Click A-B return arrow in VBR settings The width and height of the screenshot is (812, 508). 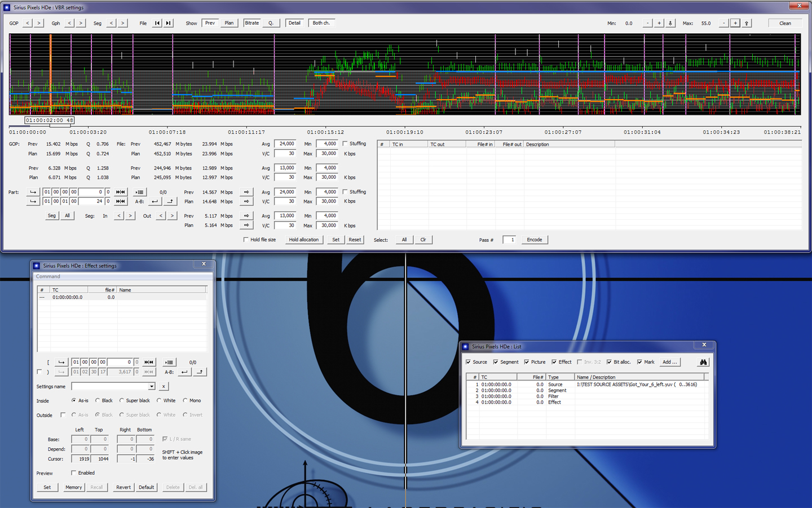coord(155,201)
